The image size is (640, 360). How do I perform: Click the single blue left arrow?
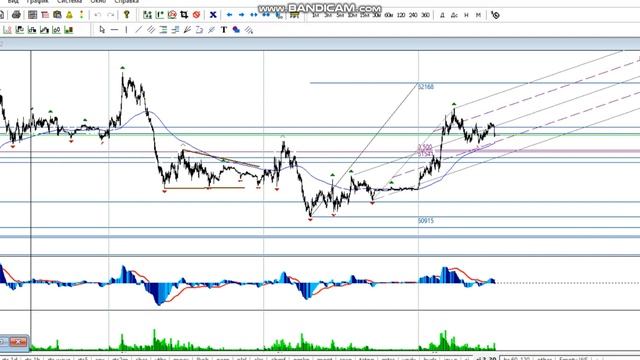pyautogui.click(x=229, y=15)
